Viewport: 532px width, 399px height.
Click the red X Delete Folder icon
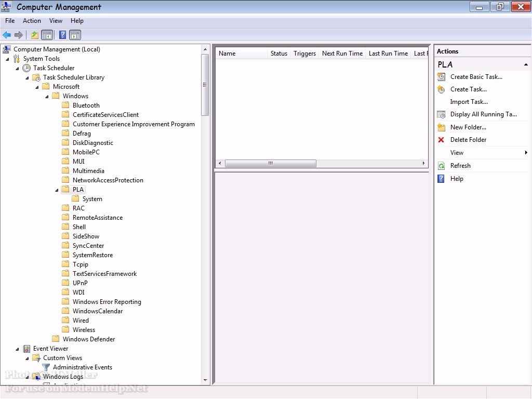pos(441,140)
